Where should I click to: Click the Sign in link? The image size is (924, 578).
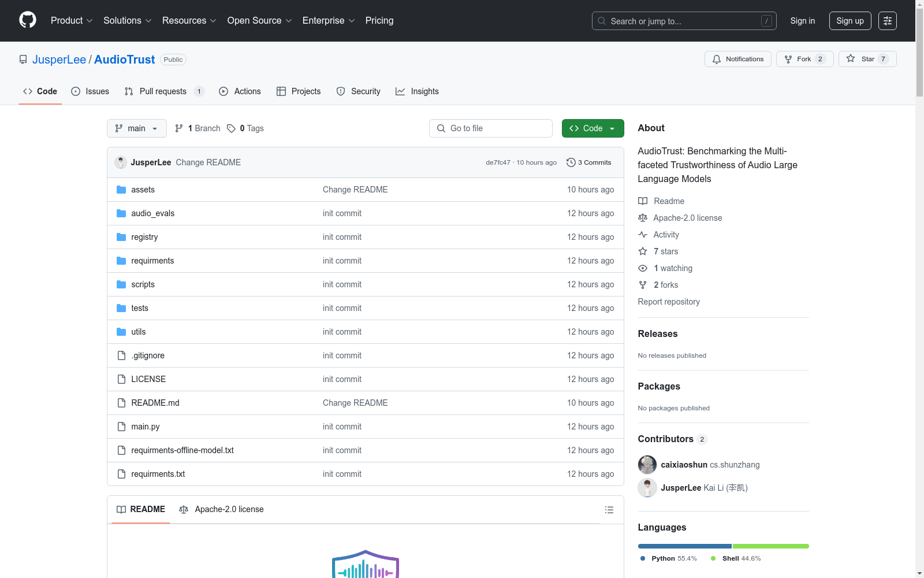(803, 21)
